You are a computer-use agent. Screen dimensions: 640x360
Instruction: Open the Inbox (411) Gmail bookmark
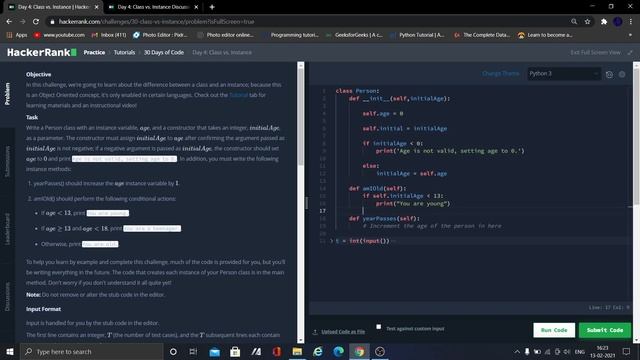click(109, 35)
